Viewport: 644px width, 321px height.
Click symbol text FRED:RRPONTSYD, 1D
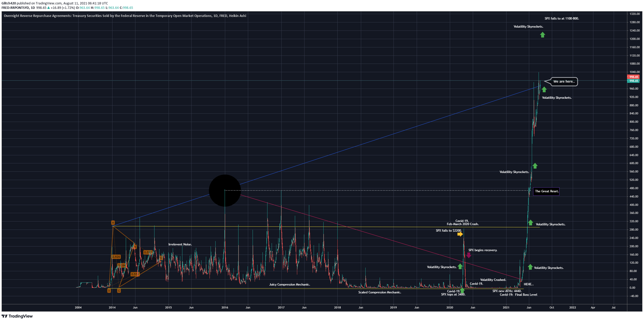point(18,8)
